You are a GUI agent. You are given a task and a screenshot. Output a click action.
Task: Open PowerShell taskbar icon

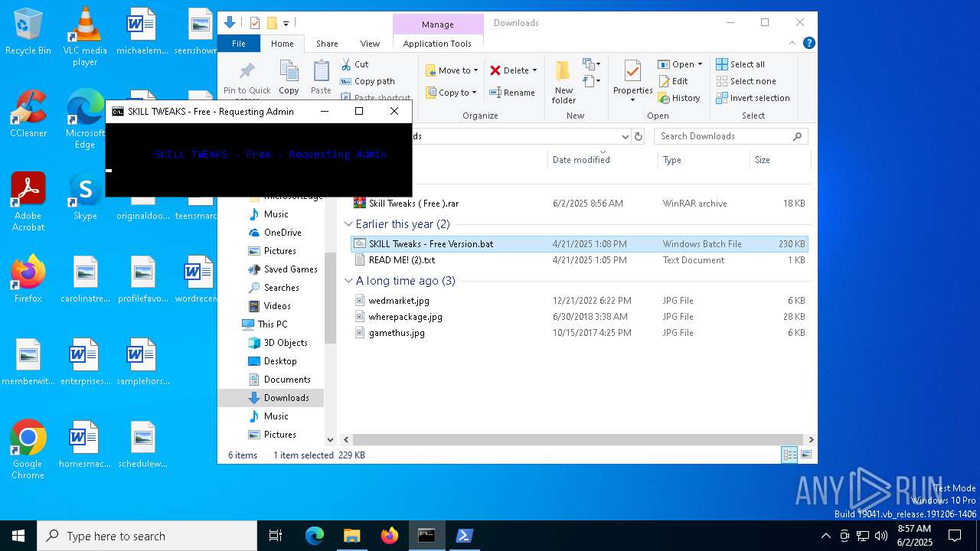click(x=464, y=536)
